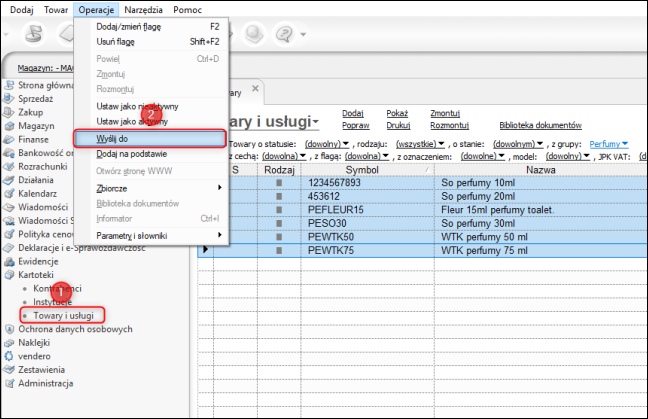Image resolution: width=648 pixels, height=419 pixels.
Task: Open the z oznaczeniem (dowolne) dropdown
Action: [x=483, y=156]
